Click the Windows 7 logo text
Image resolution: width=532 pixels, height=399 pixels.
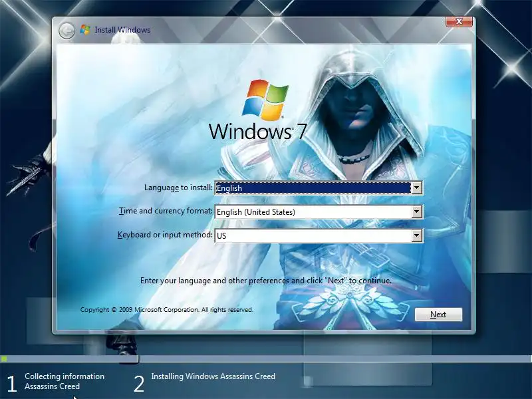coord(258,131)
